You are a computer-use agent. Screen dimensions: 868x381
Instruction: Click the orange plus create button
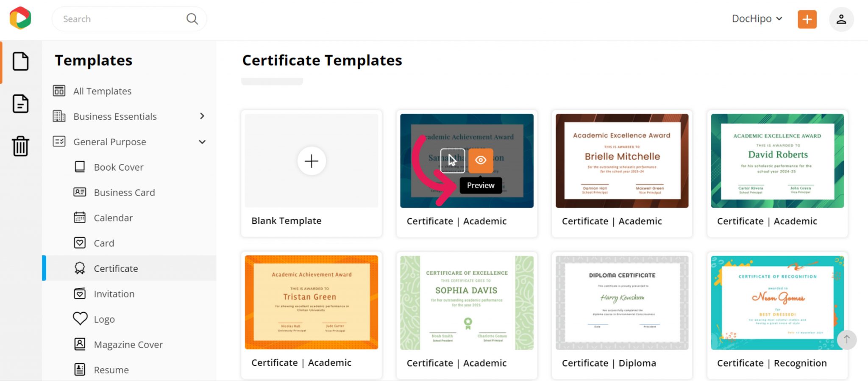pyautogui.click(x=807, y=19)
